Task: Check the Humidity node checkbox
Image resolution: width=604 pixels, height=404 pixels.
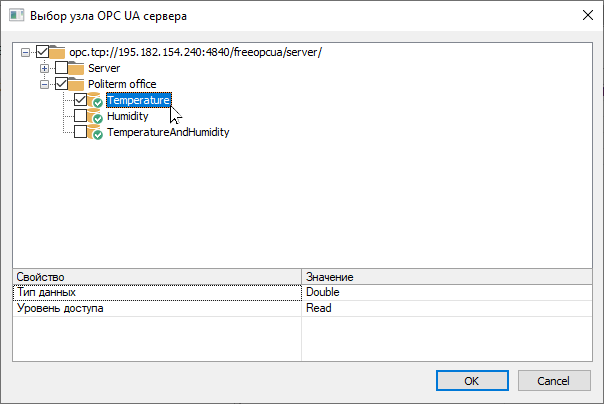Action: 80,116
